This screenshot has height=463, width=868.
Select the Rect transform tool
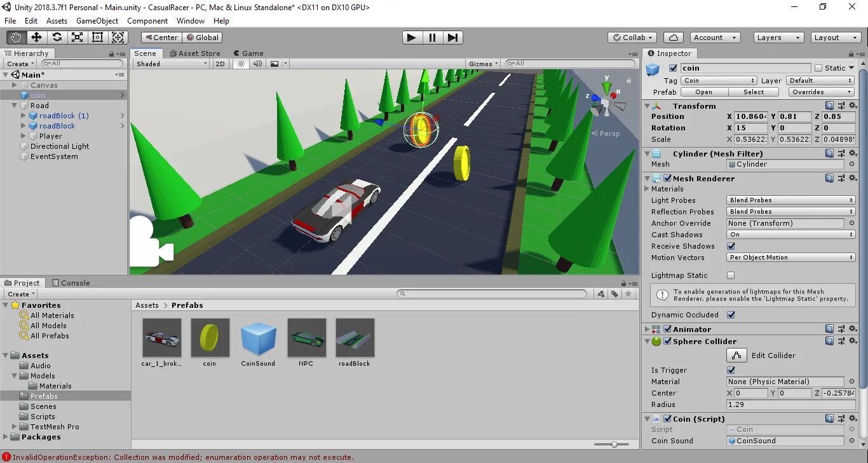pos(97,38)
